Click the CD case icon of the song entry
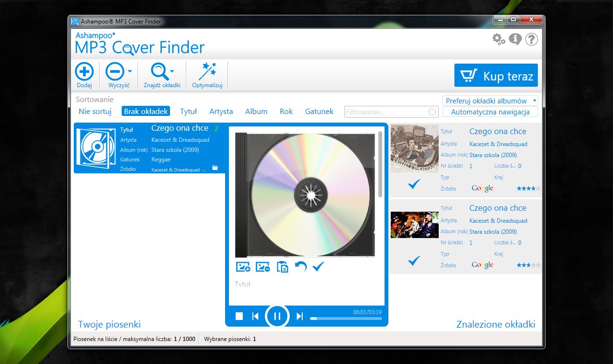 click(x=96, y=148)
